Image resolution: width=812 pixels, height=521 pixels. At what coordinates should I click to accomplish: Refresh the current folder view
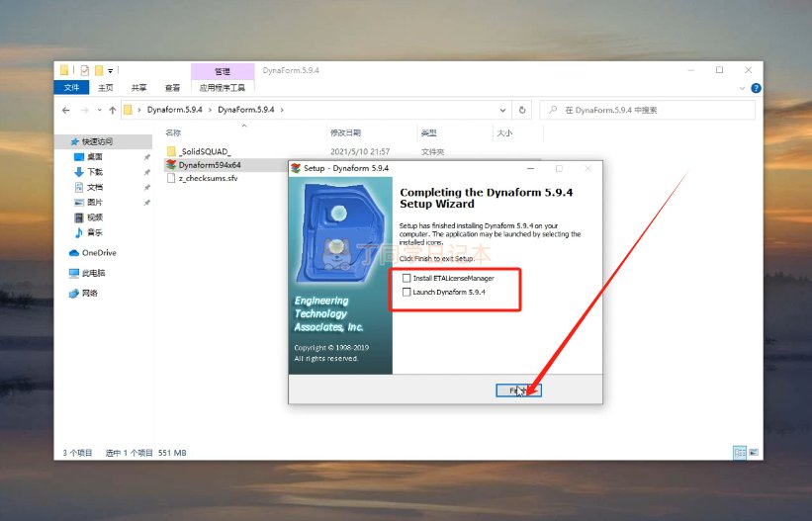click(x=522, y=110)
